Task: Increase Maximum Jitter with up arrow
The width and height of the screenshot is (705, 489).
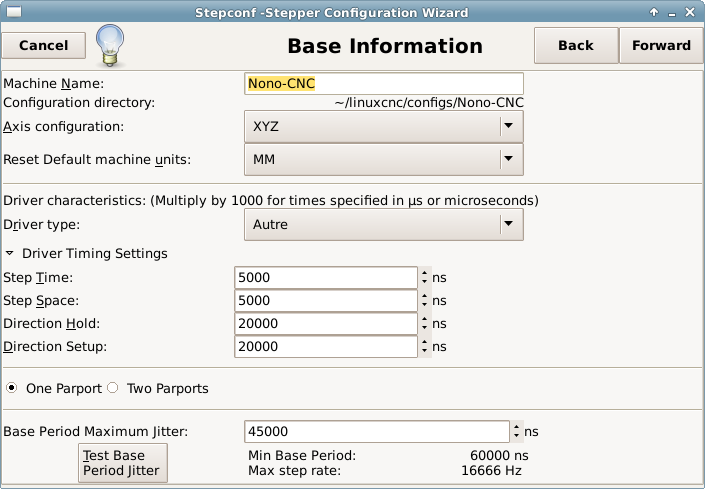Action: [x=517, y=427]
